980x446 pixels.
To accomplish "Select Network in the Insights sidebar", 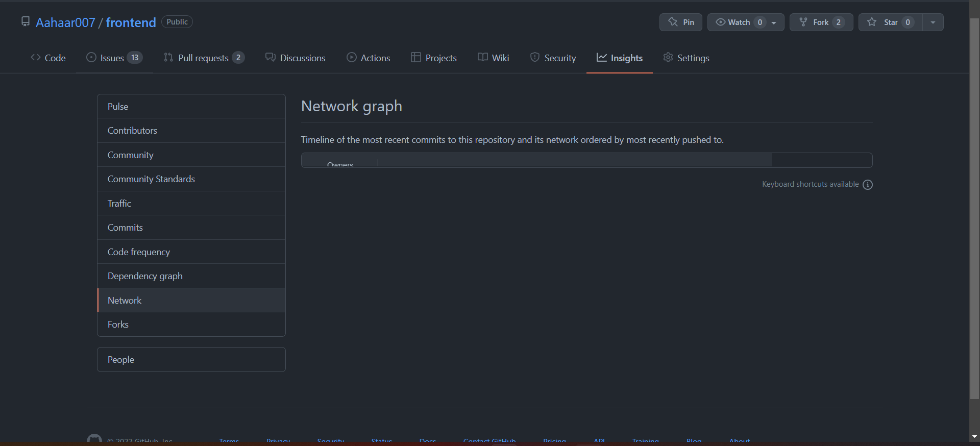I will (x=191, y=300).
